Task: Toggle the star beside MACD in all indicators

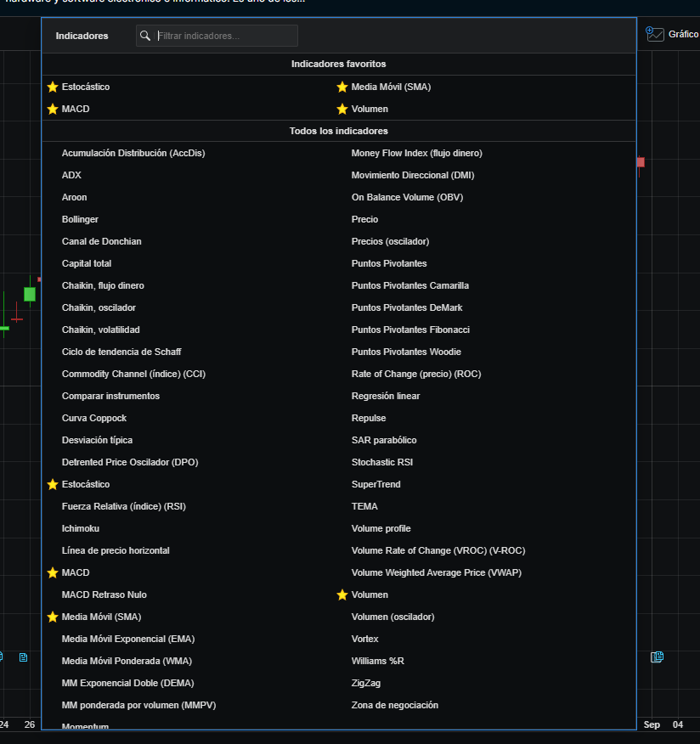Action: point(53,572)
